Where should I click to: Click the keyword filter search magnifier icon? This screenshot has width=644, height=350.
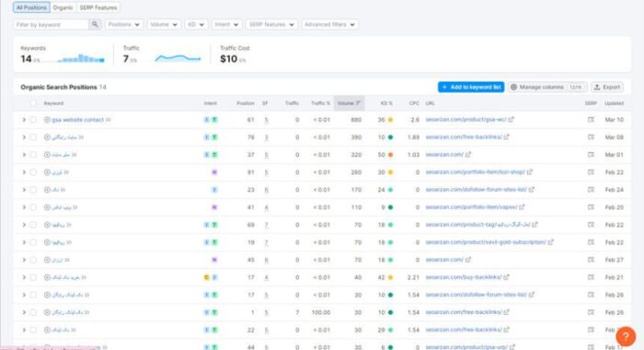(95, 25)
